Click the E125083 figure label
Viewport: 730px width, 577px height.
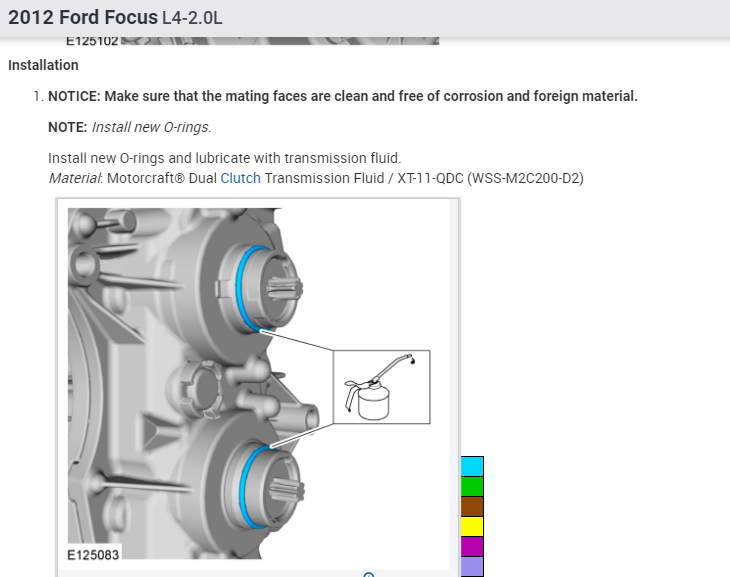coord(93,555)
